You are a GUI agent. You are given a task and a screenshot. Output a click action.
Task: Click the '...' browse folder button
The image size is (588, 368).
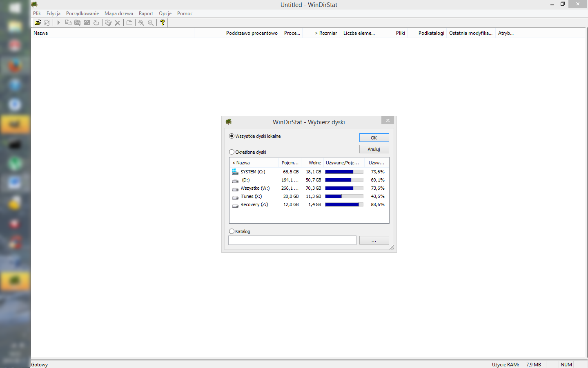[374, 240]
